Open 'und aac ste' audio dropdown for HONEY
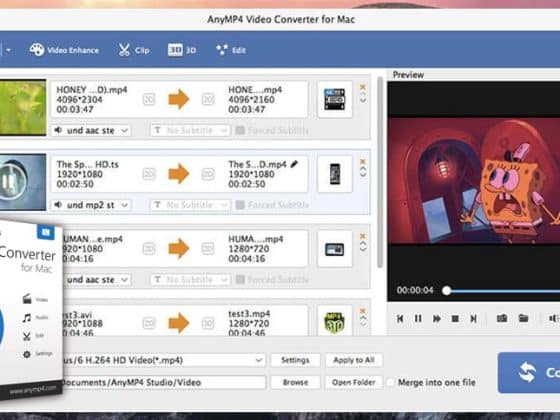This screenshot has width=560, height=420. tap(91, 130)
